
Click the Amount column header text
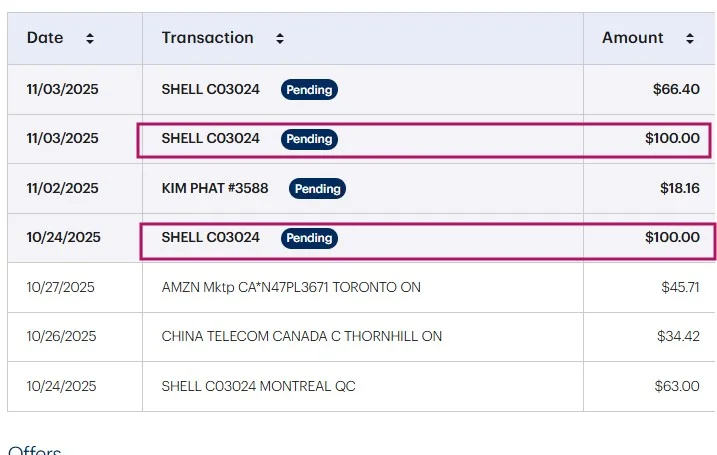632,38
